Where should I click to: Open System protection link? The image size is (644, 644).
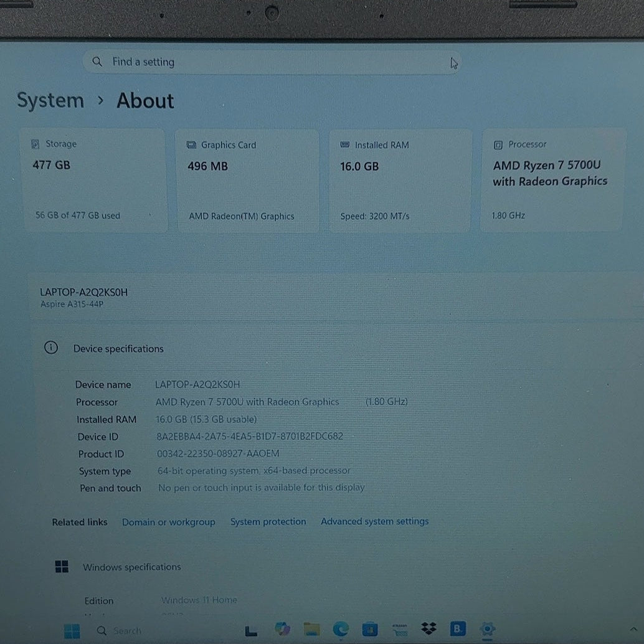[x=268, y=521]
